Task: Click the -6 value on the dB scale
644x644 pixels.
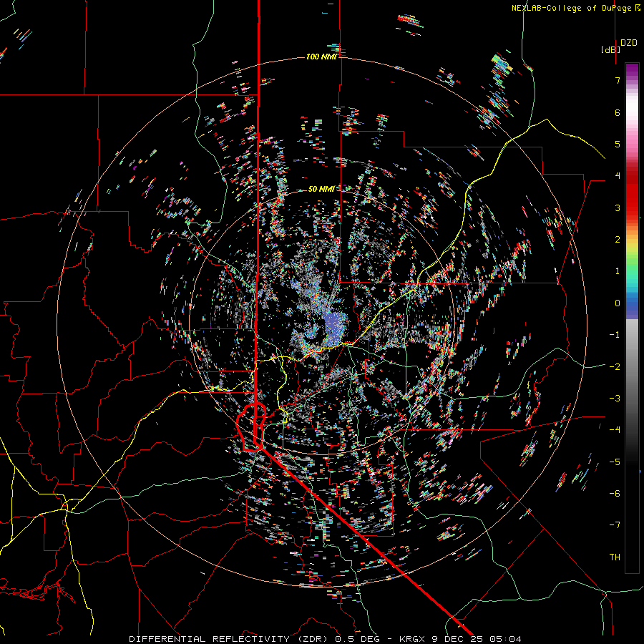Action: pos(615,494)
